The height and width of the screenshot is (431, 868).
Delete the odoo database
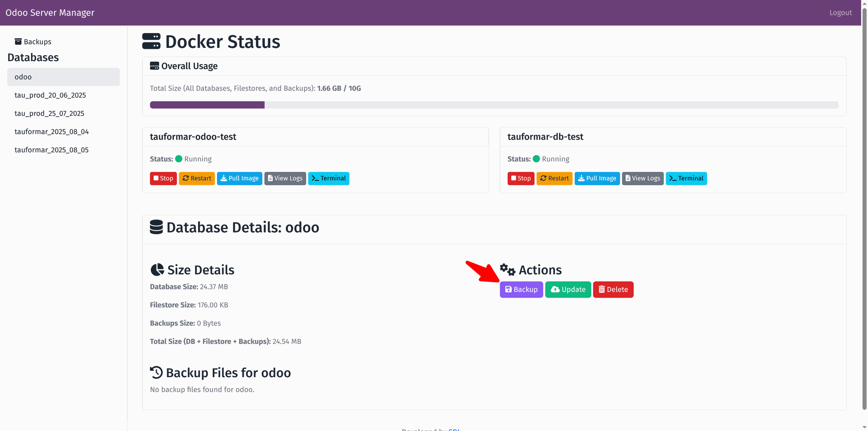(x=613, y=289)
